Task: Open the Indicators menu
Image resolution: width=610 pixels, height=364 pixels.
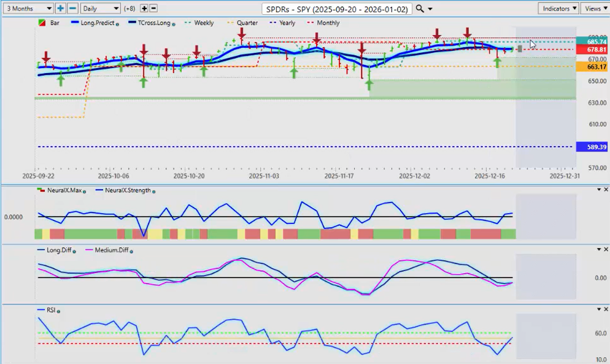Action: (558, 9)
